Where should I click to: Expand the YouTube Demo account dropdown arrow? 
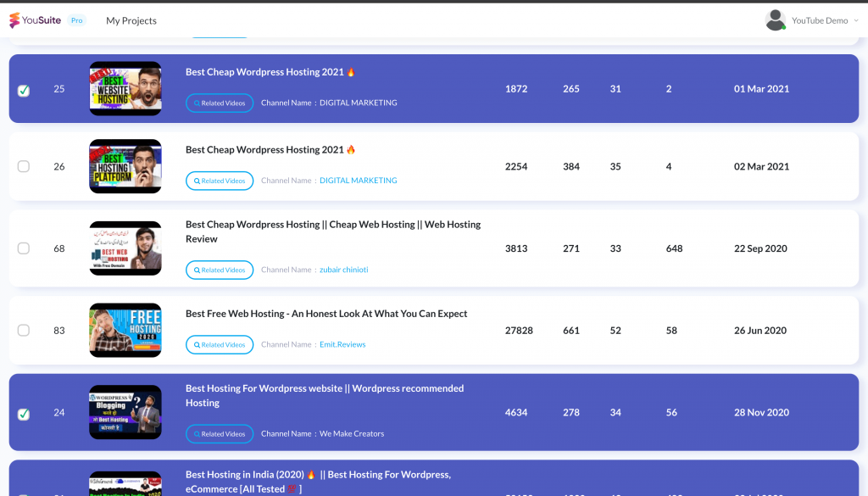(x=855, y=21)
